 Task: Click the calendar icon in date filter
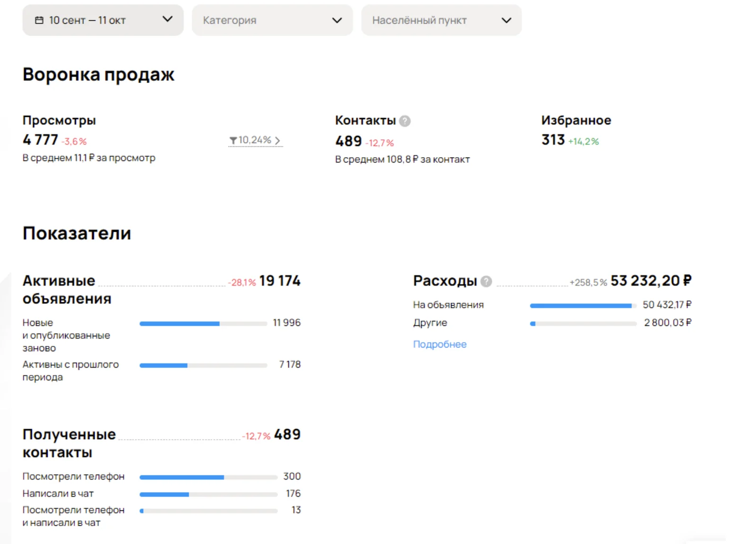click(x=39, y=20)
